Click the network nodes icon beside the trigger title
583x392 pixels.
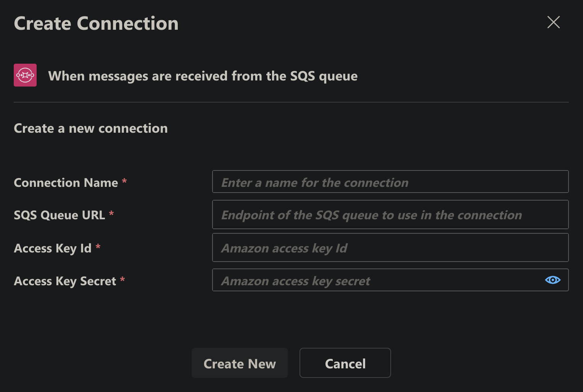point(25,75)
